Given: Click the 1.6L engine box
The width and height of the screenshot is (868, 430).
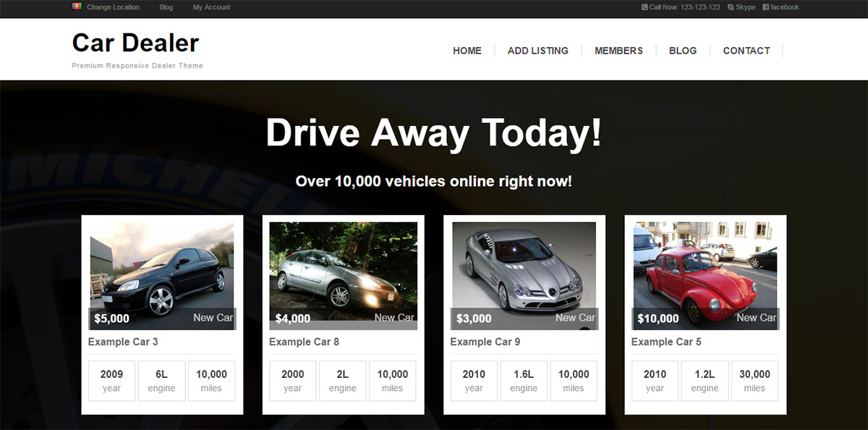Looking at the screenshot, I should click(x=524, y=381).
